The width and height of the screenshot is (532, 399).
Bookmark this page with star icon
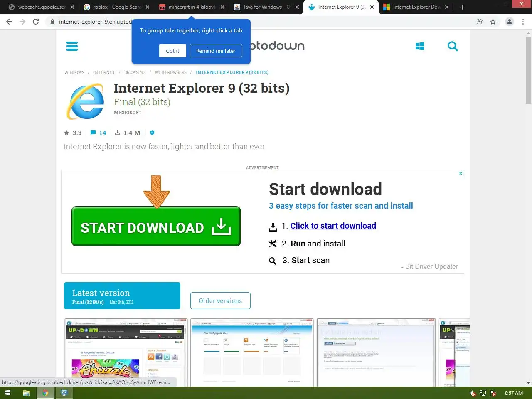coord(493,22)
